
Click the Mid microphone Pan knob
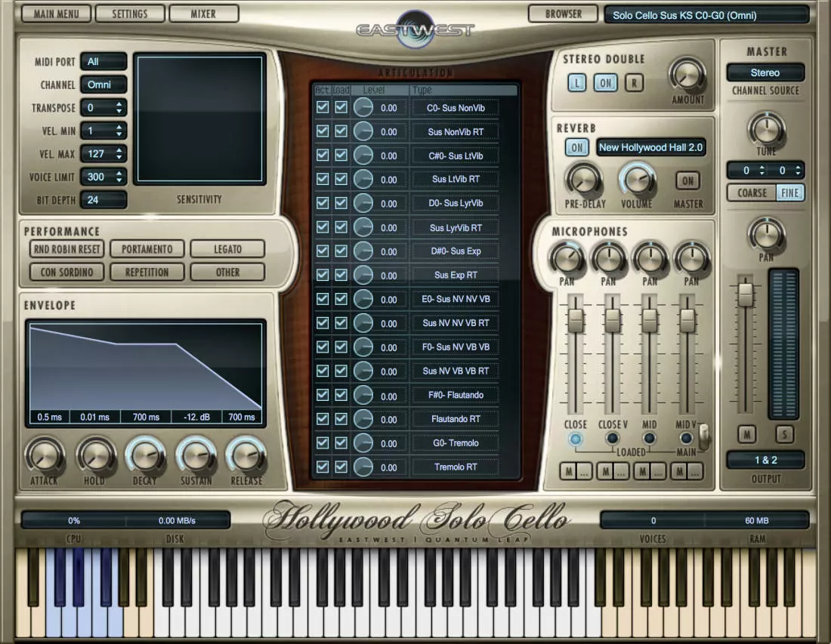click(x=650, y=258)
